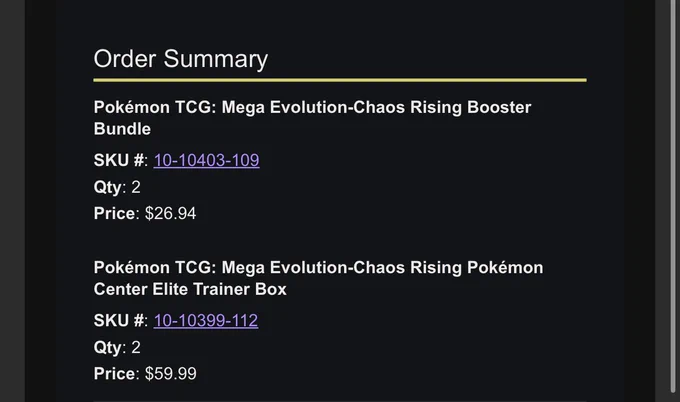Click the vertical scrollbar thumb on right edge

point(673,195)
